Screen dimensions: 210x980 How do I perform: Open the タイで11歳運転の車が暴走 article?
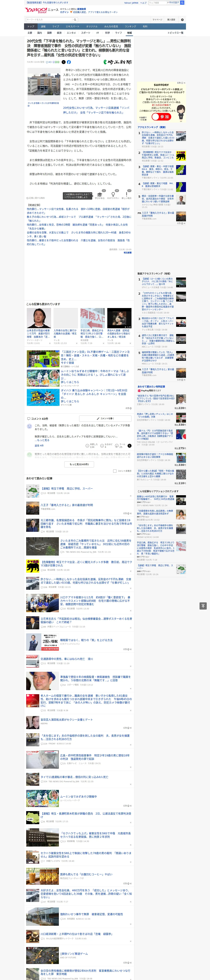click(x=74, y=777)
